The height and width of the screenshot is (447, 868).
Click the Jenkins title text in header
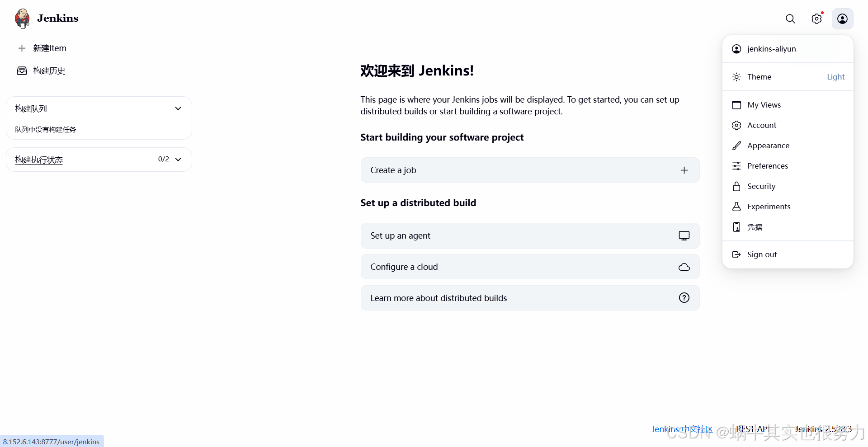point(58,18)
